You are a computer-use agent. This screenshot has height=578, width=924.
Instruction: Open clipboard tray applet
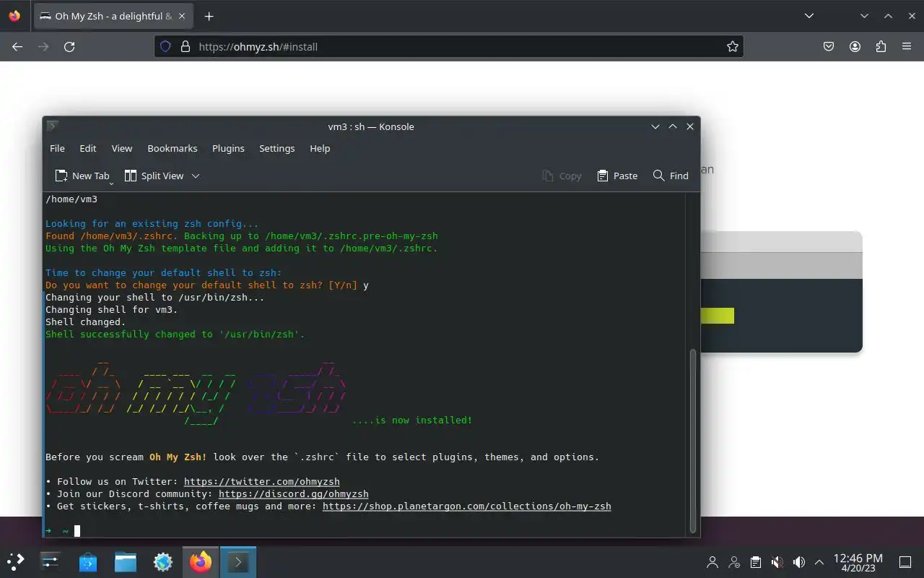(x=755, y=562)
